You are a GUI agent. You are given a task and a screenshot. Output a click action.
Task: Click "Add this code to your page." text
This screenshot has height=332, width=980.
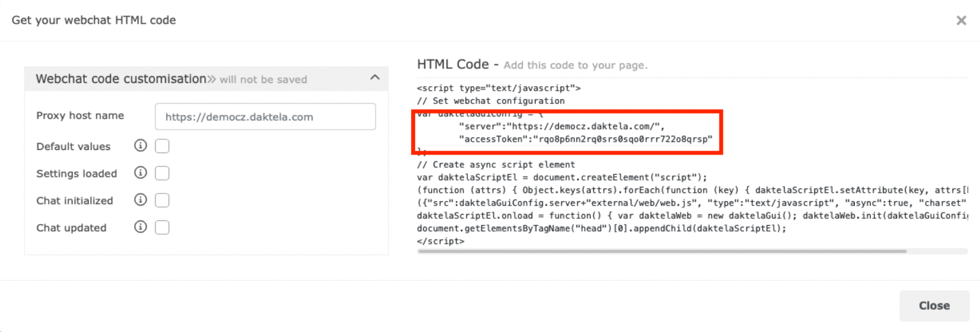click(575, 65)
